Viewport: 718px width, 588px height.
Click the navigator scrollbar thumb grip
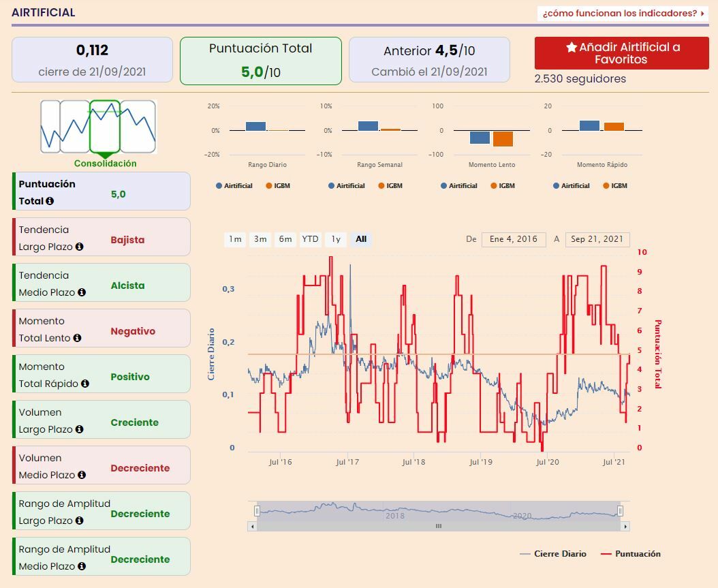pos(439,527)
